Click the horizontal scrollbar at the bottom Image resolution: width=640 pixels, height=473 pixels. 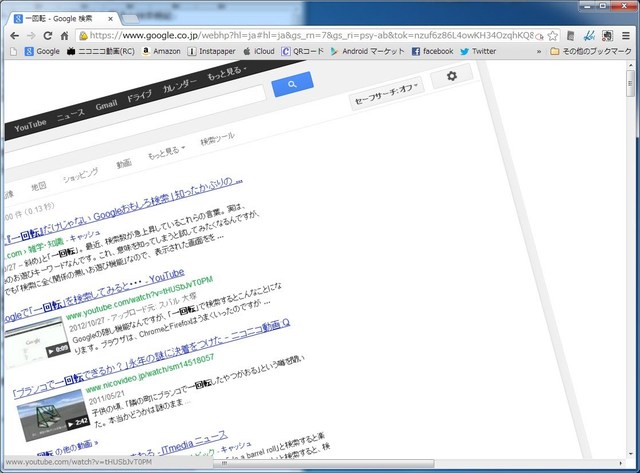click(300, 463)
